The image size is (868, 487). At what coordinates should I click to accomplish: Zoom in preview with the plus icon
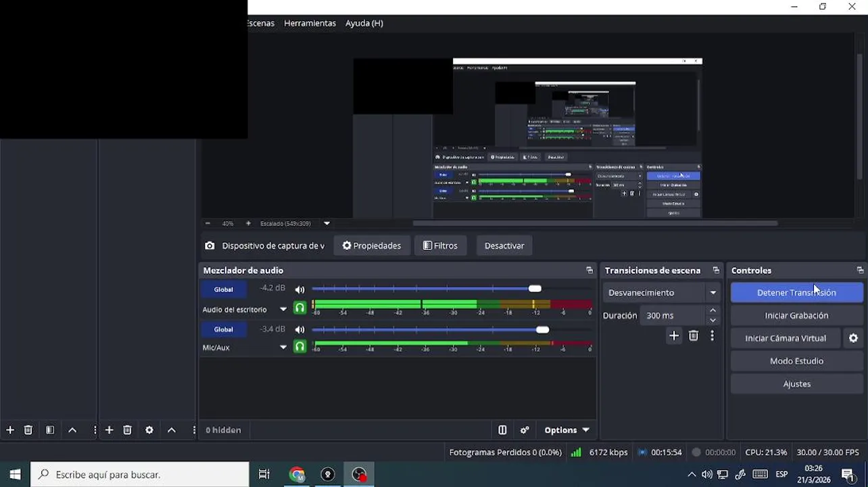[248, 223]
